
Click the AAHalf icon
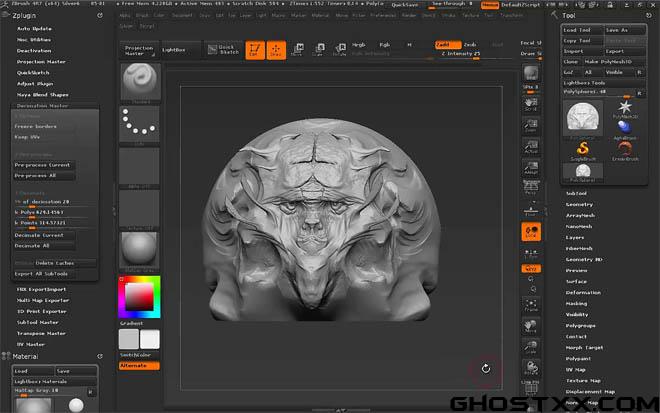tap(531, 167)
